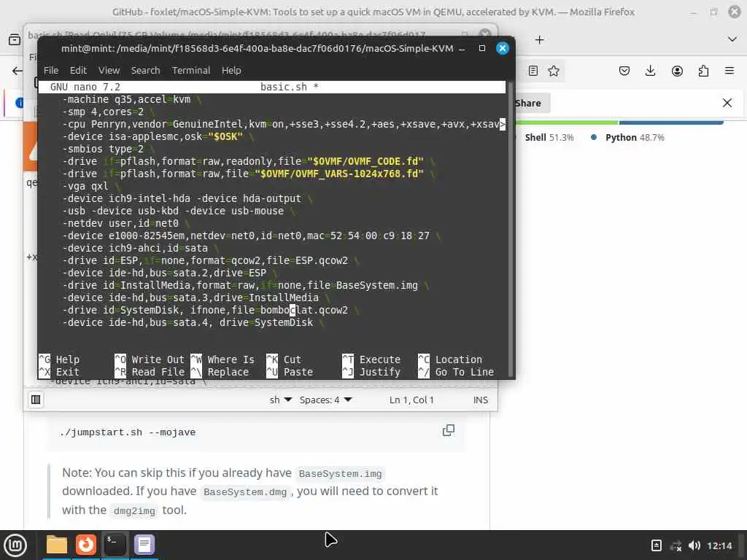The image size is (747, 560).
Task: Click the INS insert mode indicator
Action: (x=480, y=400)
